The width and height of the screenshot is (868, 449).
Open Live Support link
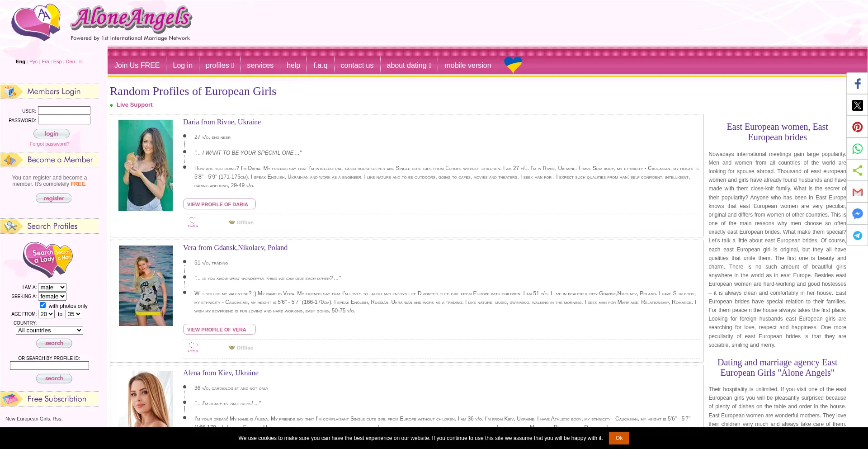click(134, 105)
